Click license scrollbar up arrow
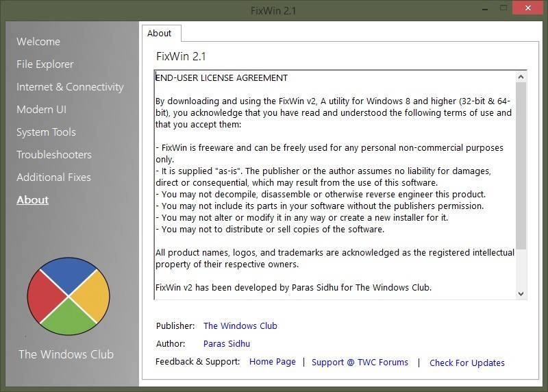This screenshot has width=548, height=392. (x=521, y=77)
